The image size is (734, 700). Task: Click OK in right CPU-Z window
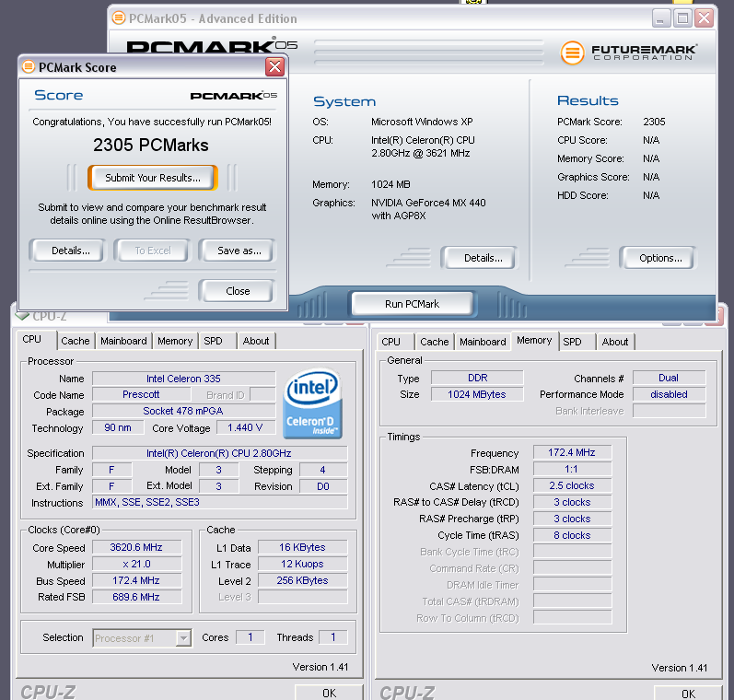[x=688, y=694]
